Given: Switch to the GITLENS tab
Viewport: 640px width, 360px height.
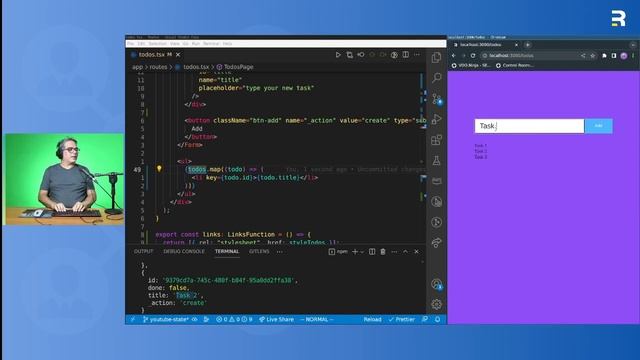Looking at the screenshot, I should 259,252.
